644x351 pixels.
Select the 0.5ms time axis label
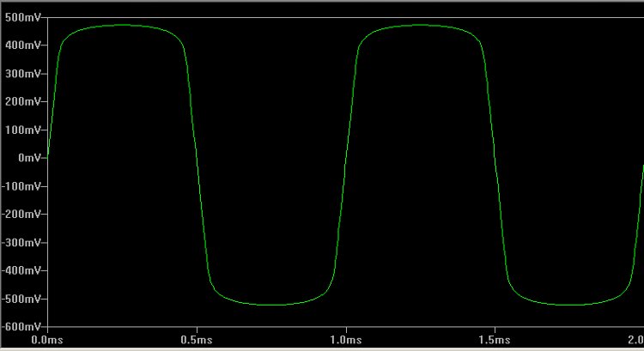coord(197,341)
